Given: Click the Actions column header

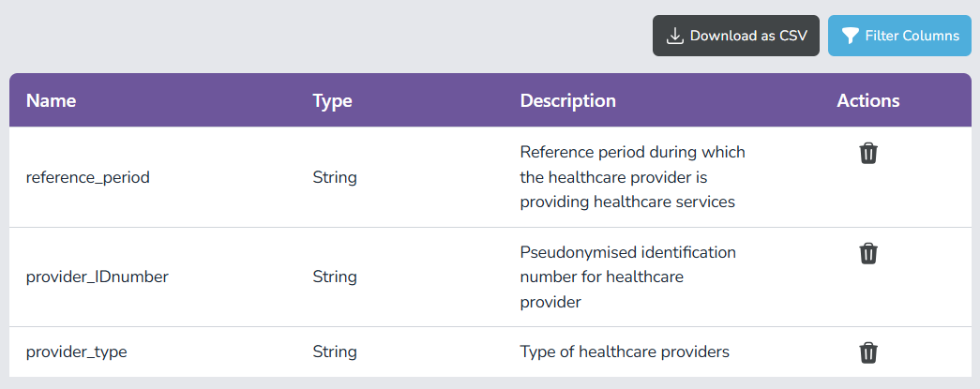Looking at the screenshot, I should pos(867,100).
